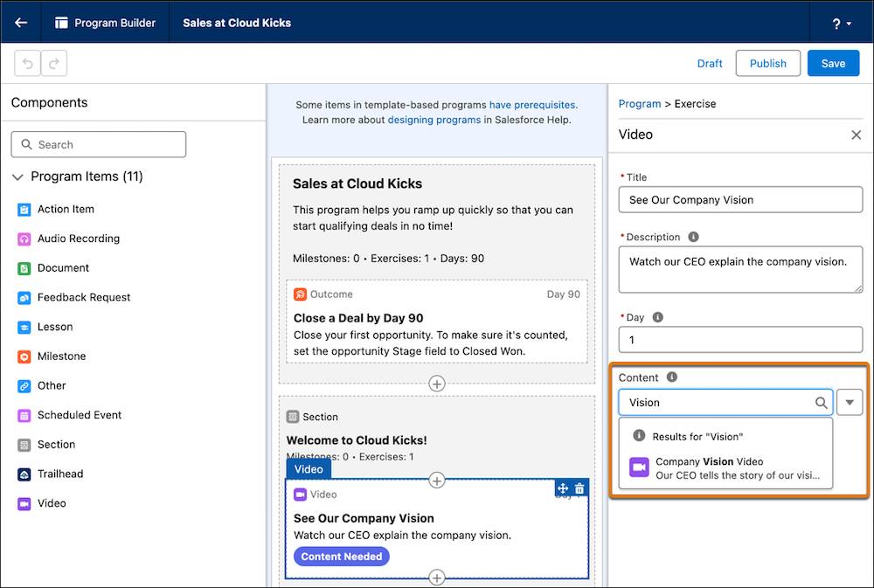Click the Publish button
Screen dimensions: 874x588
pos(767,64)
